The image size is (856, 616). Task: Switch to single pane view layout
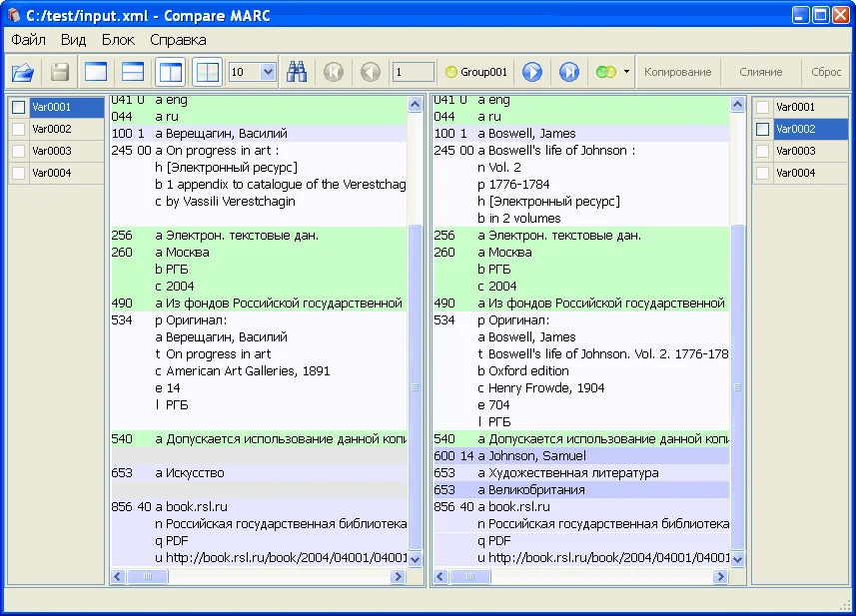[96, 72]
